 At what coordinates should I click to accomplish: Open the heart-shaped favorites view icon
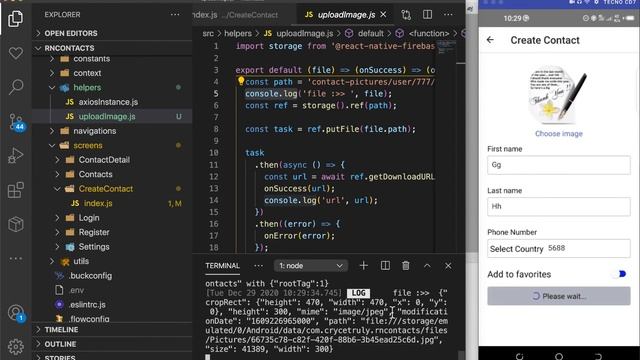16,53
